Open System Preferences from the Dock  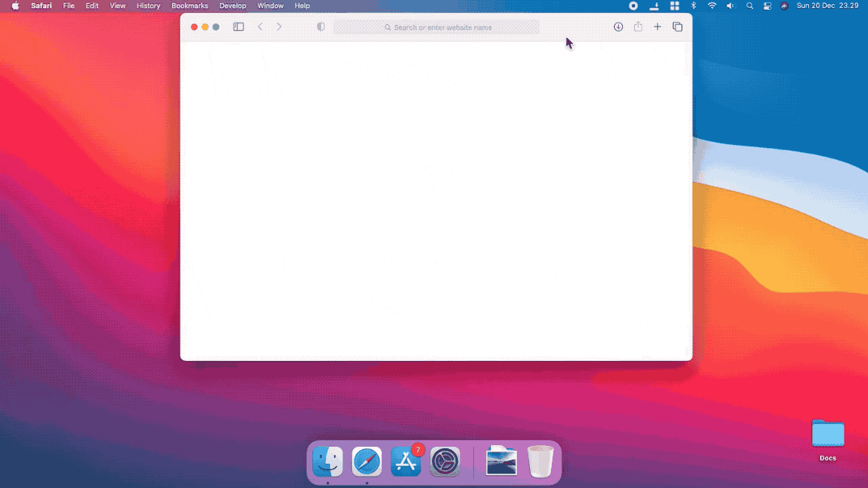[445, 461]
